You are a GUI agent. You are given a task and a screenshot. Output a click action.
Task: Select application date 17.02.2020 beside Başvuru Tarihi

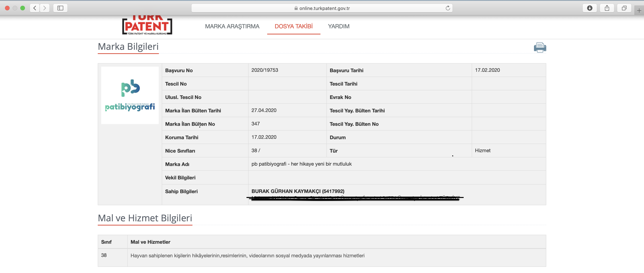pyautogui.click(x=487, y=70)
